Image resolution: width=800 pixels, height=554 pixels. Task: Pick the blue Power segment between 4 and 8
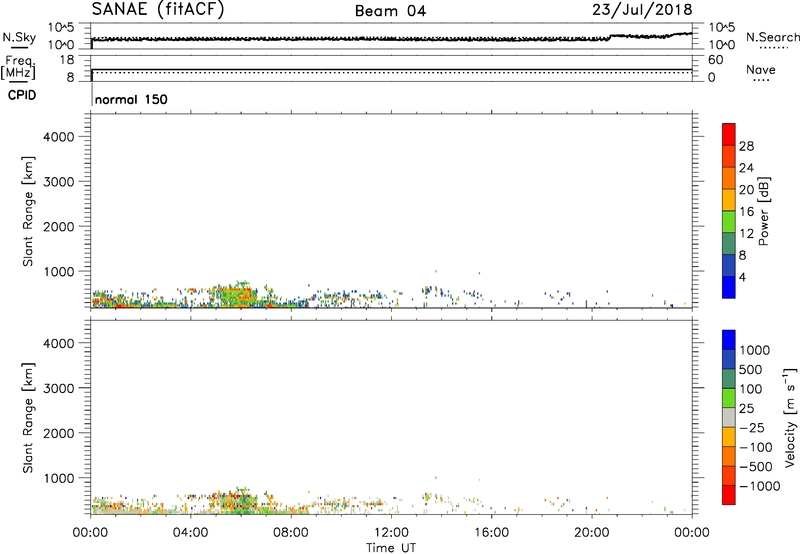729,265
